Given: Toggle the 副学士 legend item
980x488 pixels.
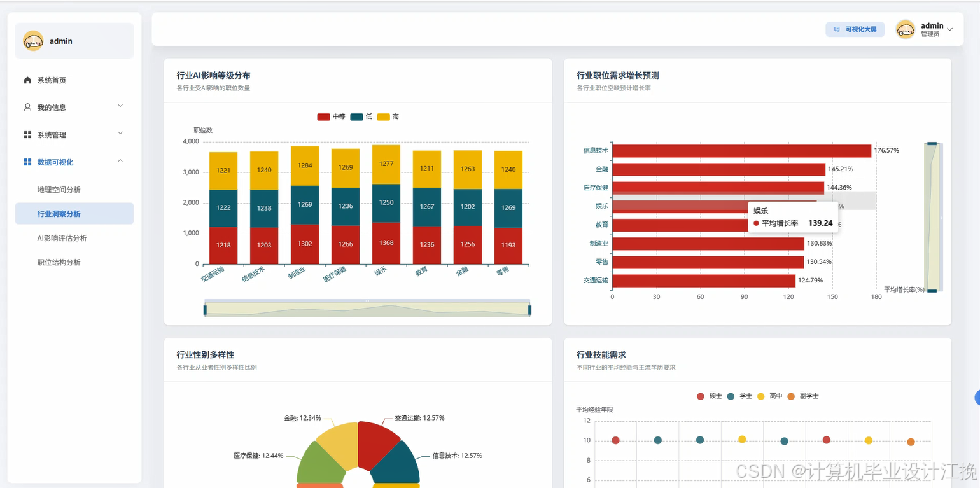Looking at the screenshot, I should 802,396.
